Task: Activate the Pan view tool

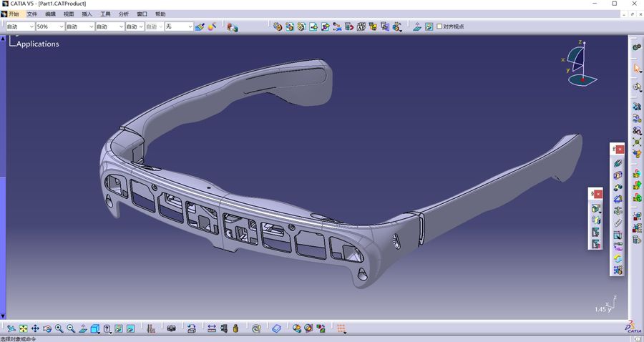Action: pos(35,328)
